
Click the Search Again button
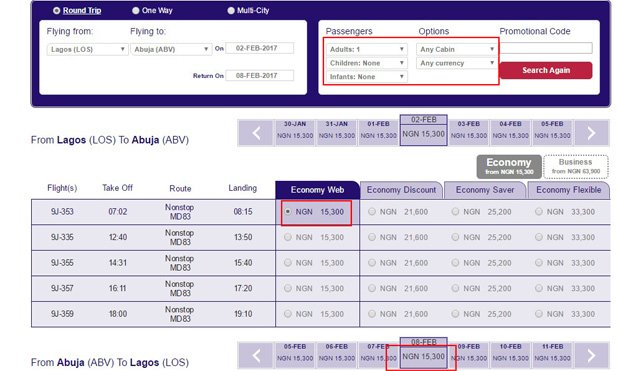click(x=546, y=71)
